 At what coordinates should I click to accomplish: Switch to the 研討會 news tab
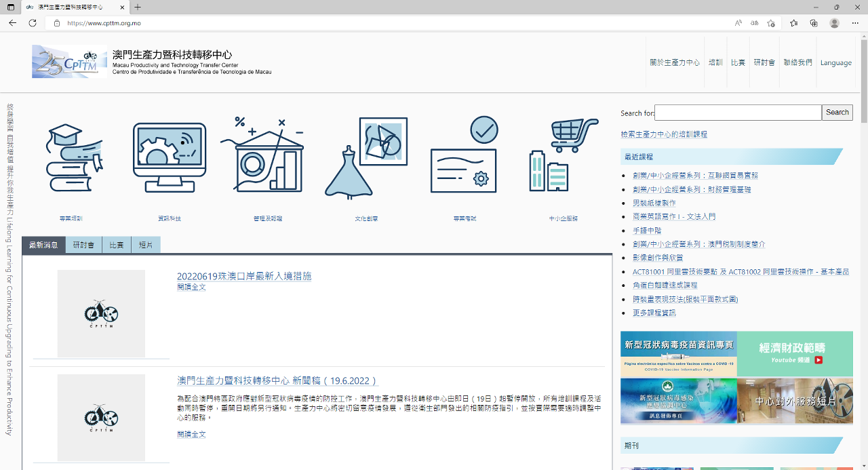pos(84,246)
